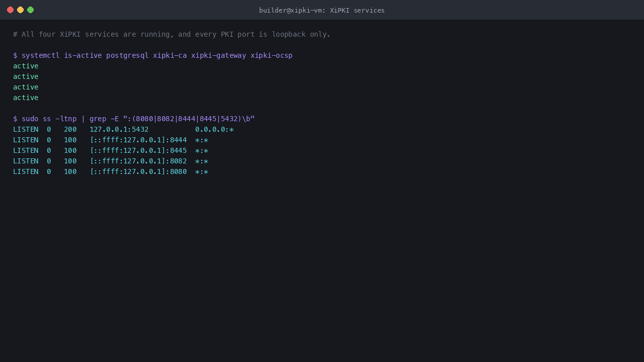The width and height of the screenshot is (644, 362).
Task: Click the 127.0.0.1:5432 listen address
Action: pyautogui.click(x=119, y=129)
